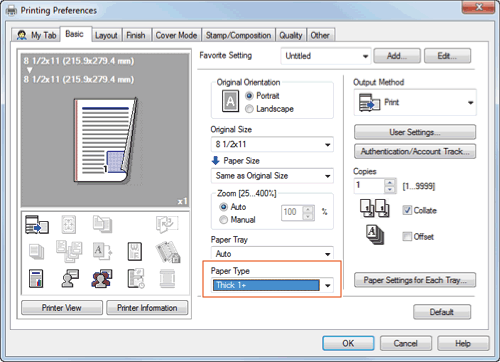Decrease the copies count with down arrow
Image resolution: width=500 pixels, height=362 pixels.
coord(390,190)
